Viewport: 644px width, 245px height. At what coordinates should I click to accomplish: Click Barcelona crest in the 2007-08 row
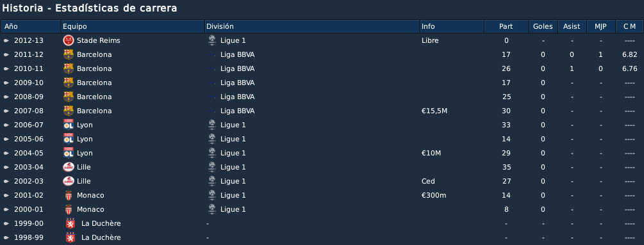click(68, 111)
